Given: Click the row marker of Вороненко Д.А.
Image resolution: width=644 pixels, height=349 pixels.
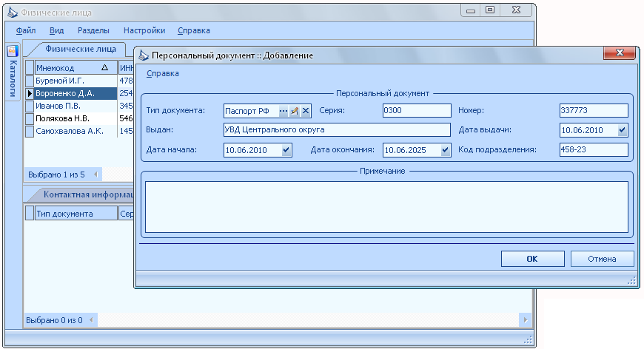Looking at the screenshot, I should click(x=30, y=93).
